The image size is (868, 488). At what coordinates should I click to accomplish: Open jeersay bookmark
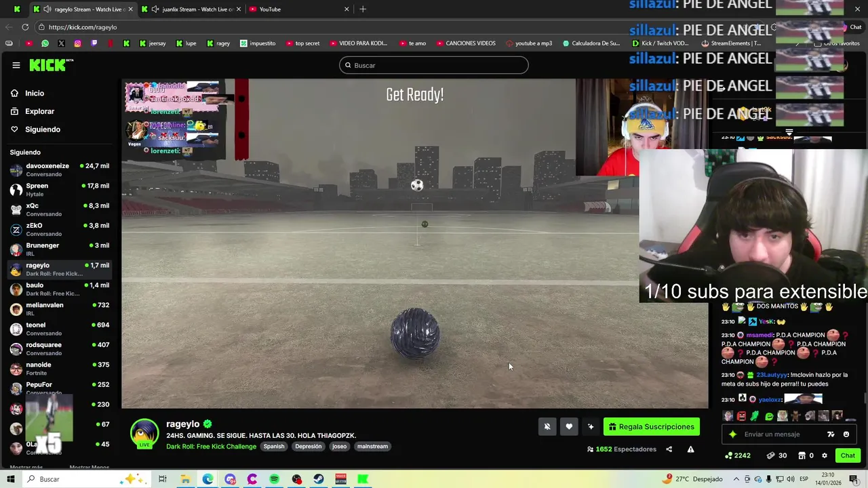[152, 43]
